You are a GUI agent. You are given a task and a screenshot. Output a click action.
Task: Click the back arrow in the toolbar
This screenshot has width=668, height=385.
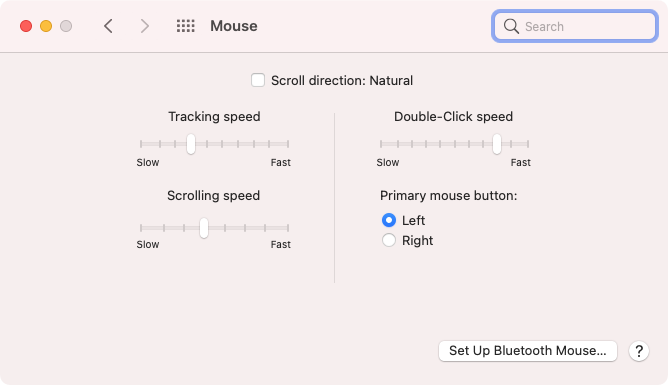click(x=108, y=26)
